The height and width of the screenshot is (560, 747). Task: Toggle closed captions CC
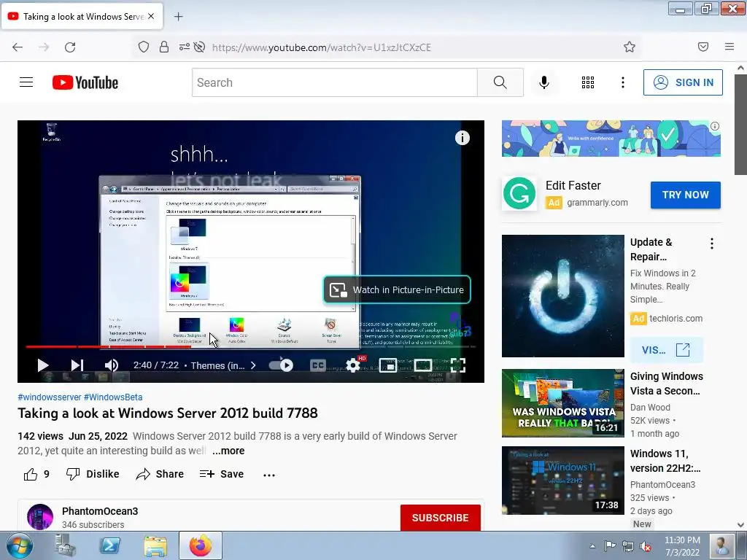point(318,365)
